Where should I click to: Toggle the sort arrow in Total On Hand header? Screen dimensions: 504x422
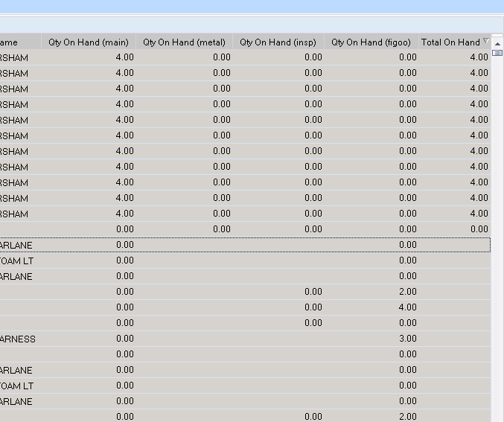(485, 41)
